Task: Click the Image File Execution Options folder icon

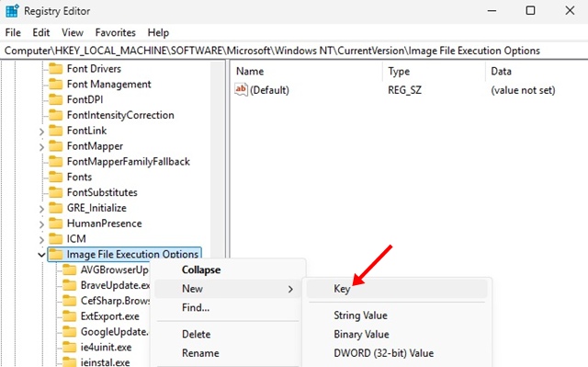Action: pos(56,254)
